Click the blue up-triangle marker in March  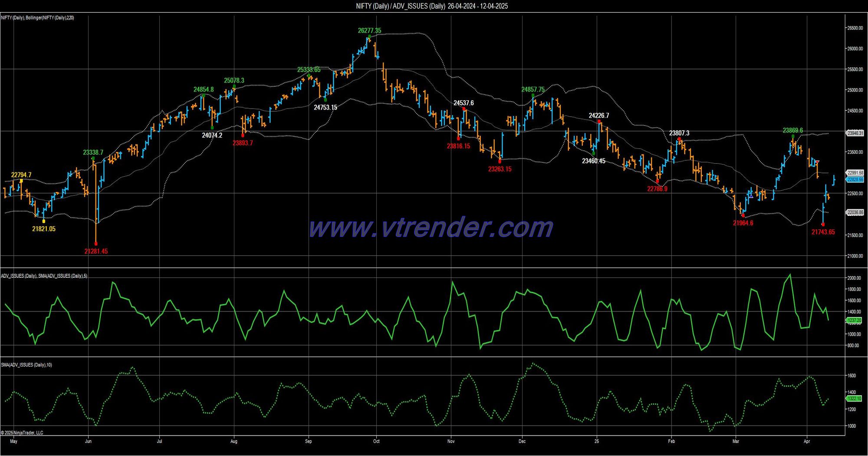pos(751,195)
